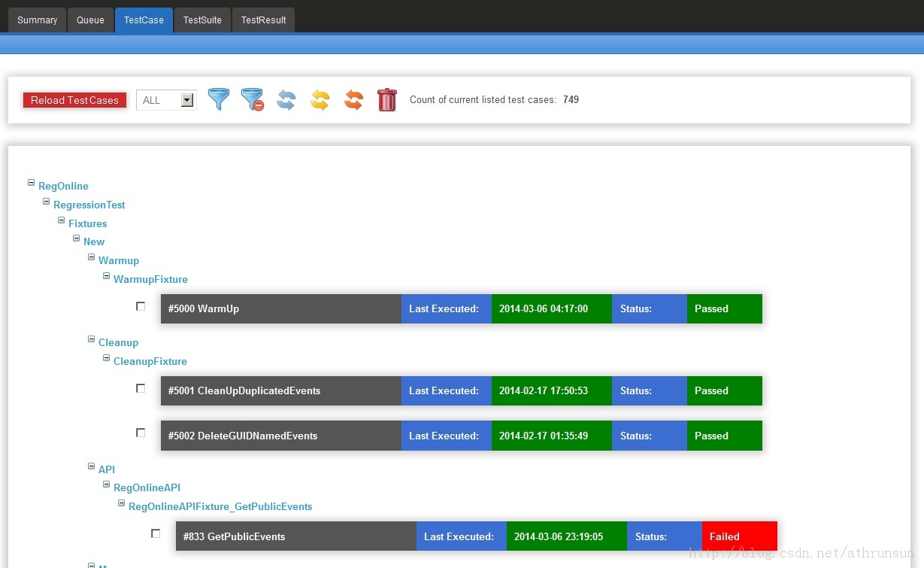Click the orange refresh arrows icon
Viewport: 924px width, 568px height.
click(x=353, y=99)
